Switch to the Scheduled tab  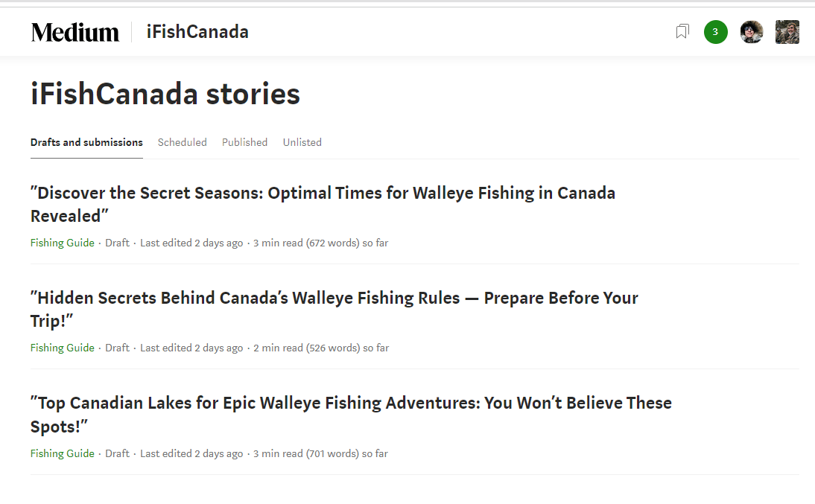183,142
